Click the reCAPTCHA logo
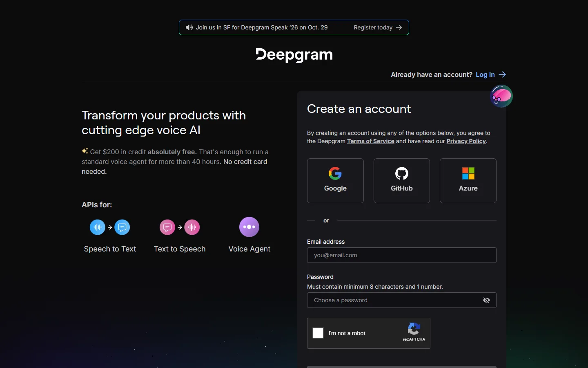Screen dimensions: 588x368 414,329
